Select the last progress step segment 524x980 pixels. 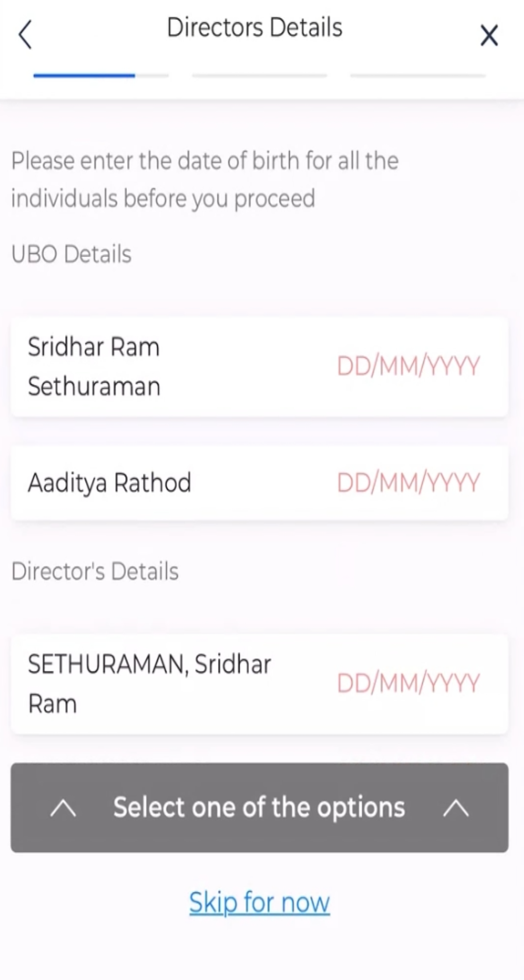point(418,75)
